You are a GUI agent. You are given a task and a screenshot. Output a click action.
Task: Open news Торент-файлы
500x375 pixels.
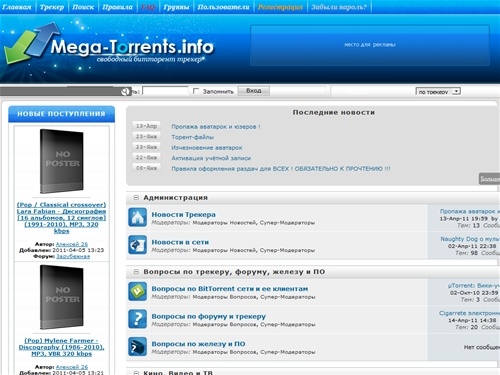pos(193,137)
